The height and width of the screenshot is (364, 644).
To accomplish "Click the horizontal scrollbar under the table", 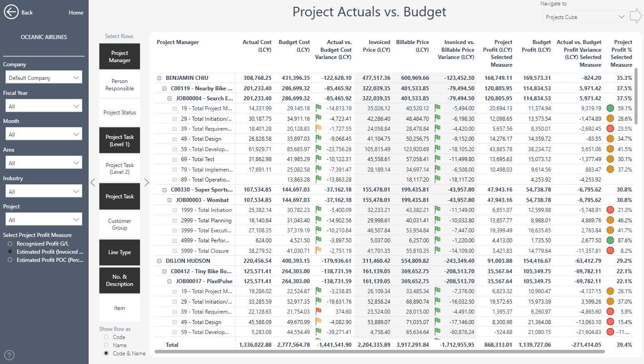I will click(x=379, y=351).
